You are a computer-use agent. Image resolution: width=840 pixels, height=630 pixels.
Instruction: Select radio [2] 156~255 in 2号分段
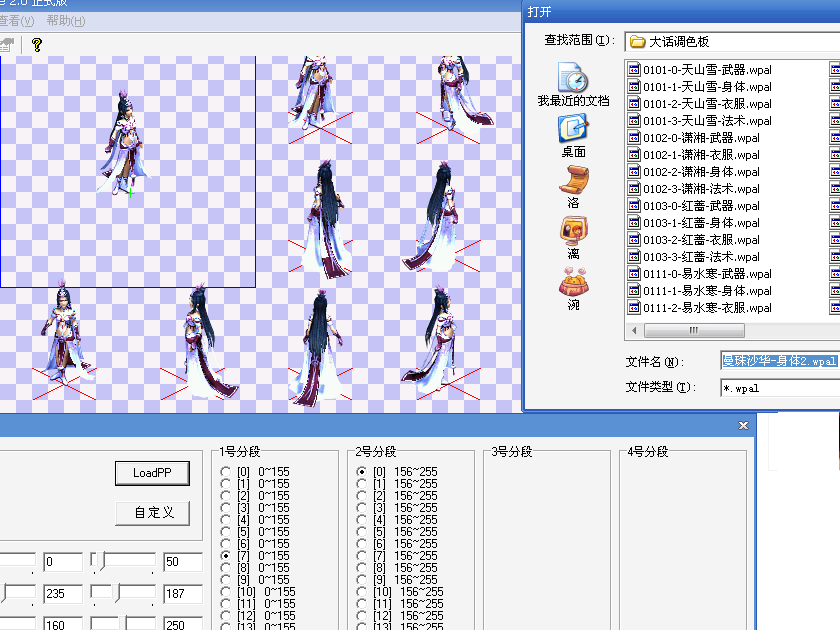(x=362, y=496)
